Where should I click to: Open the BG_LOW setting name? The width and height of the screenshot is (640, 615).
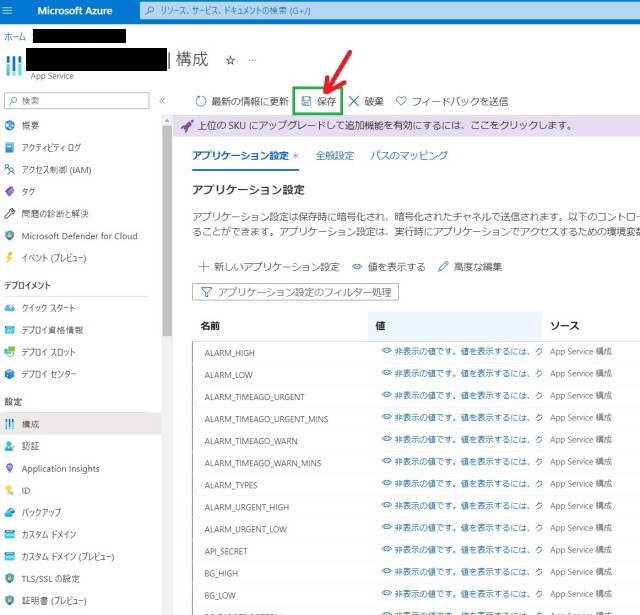tap(220, 595)
